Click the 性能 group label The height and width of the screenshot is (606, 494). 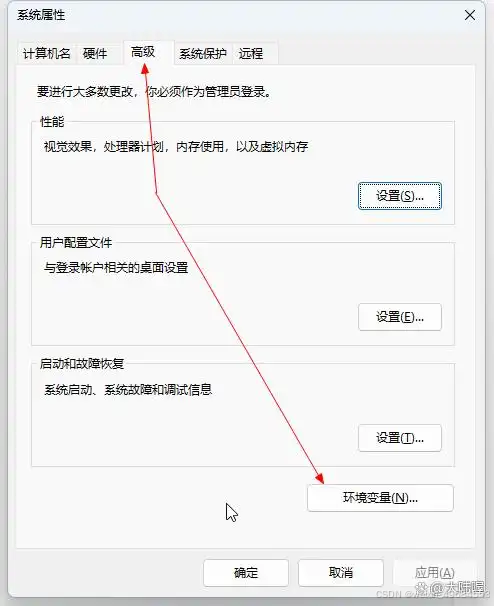click(x=52, y=122)
